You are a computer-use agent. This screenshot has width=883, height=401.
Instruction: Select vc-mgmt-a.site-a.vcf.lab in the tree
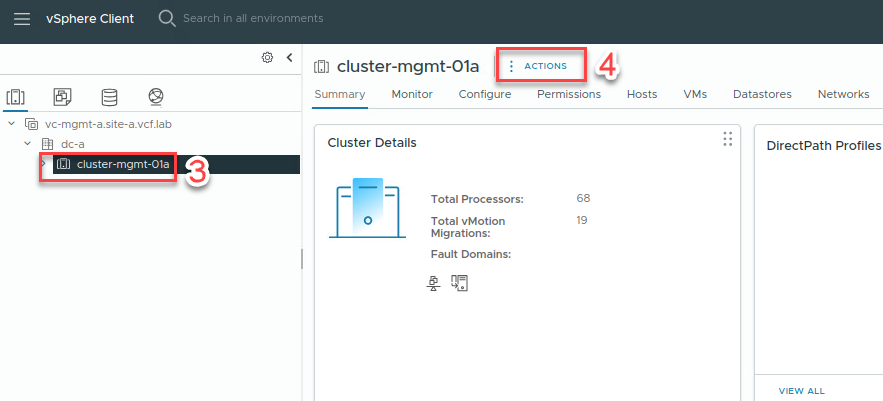coord(108,124)
